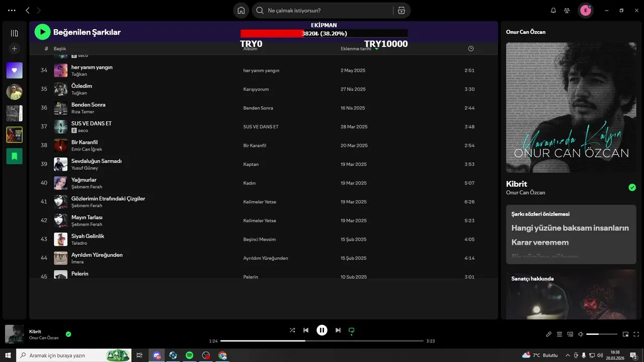The height and width of the screenshot is (362, 644).
Task: Sort by the Albüm column header
Action: point(250,49)
